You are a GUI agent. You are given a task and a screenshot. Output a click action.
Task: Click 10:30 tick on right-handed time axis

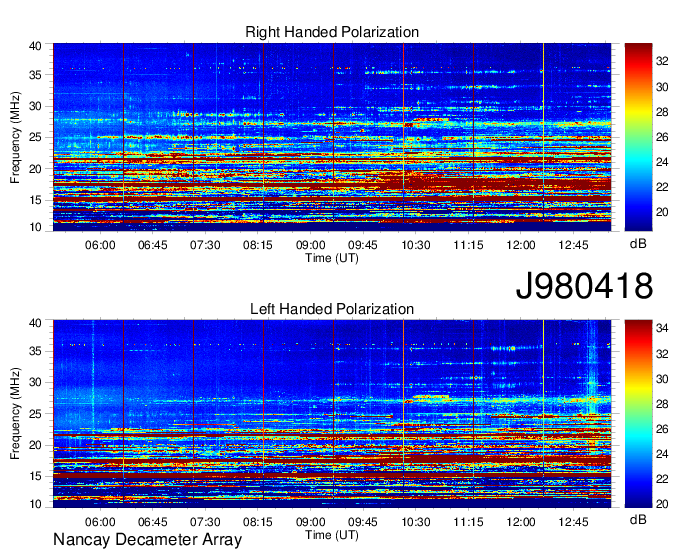pyautogui.click(x=415, y=245)
